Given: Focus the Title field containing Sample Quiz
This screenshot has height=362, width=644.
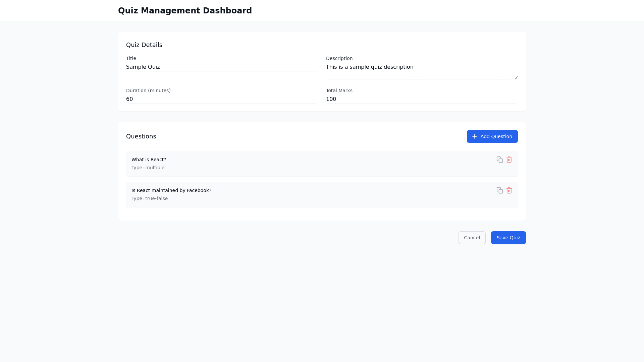Looking at the screenshot, I should tap(221, 67).
